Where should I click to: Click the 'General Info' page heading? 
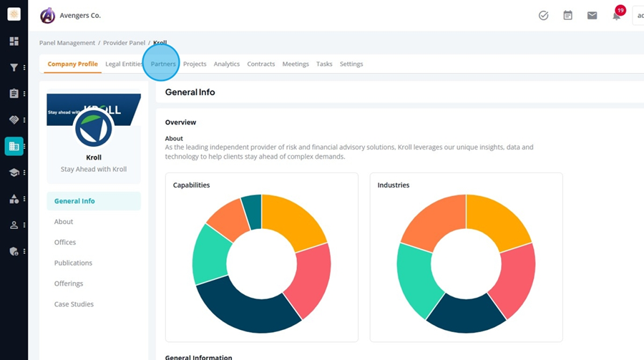(x=190, y=92)
